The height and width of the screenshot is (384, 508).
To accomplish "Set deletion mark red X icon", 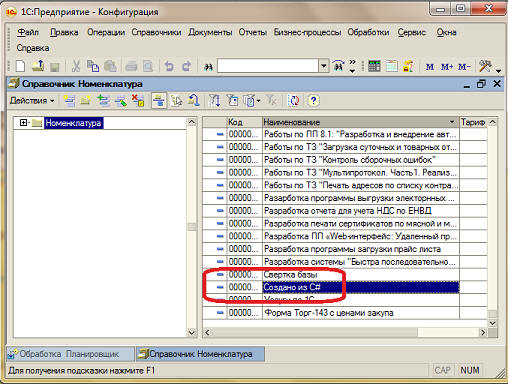I will tap(138, 100).
